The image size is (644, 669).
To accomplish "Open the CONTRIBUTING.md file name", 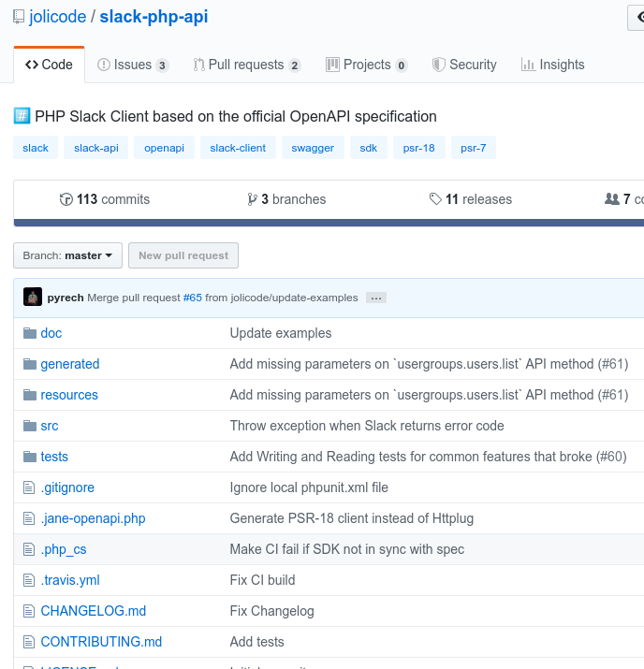I will click(101, 642).
